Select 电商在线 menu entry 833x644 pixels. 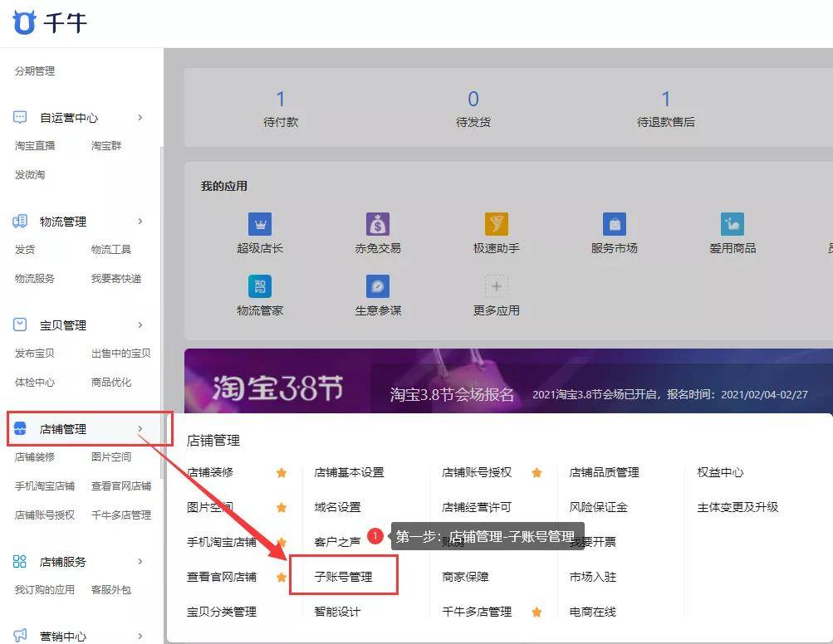coord(592,612)
